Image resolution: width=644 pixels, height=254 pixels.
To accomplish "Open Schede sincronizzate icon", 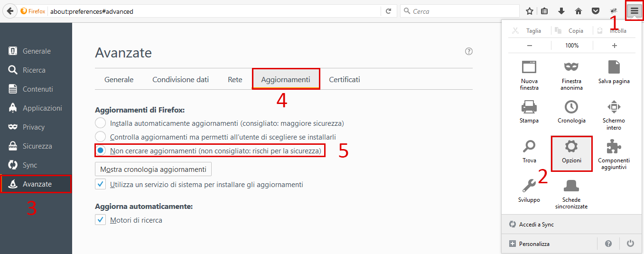I will [x=571, y=193].
